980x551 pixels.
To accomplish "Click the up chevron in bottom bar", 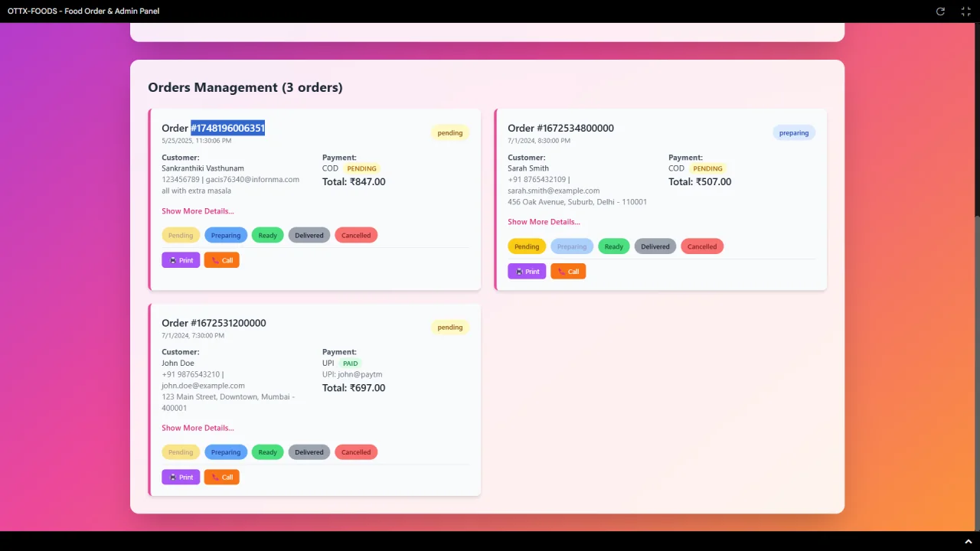I will point(969,542).
